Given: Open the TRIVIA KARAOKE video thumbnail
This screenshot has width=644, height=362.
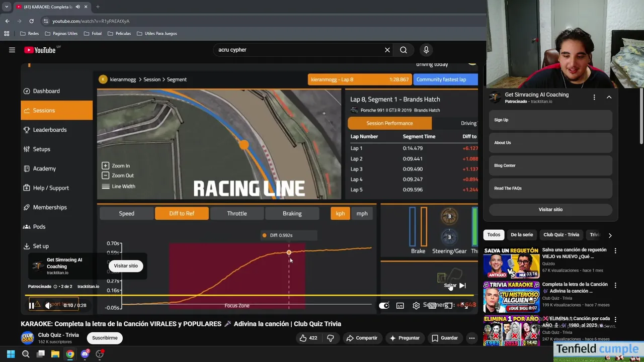Looking at the screenshot, I should (x=511, y=297).
